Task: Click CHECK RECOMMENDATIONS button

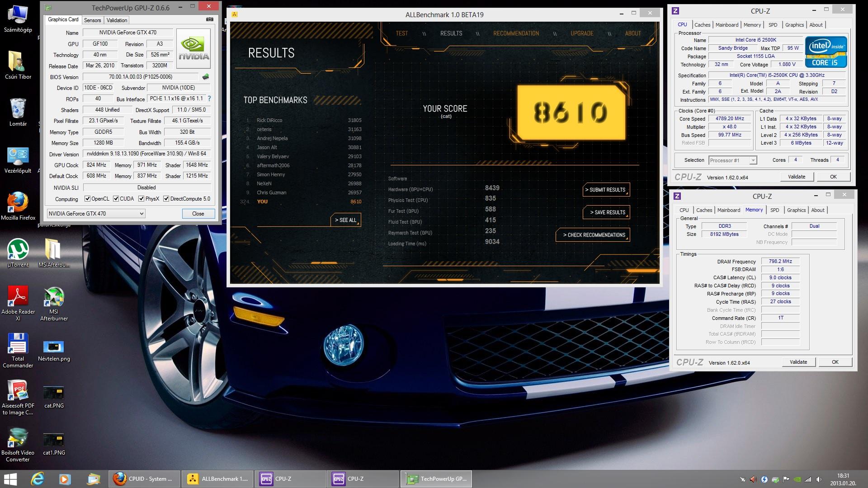Action: tap(593, 235)
